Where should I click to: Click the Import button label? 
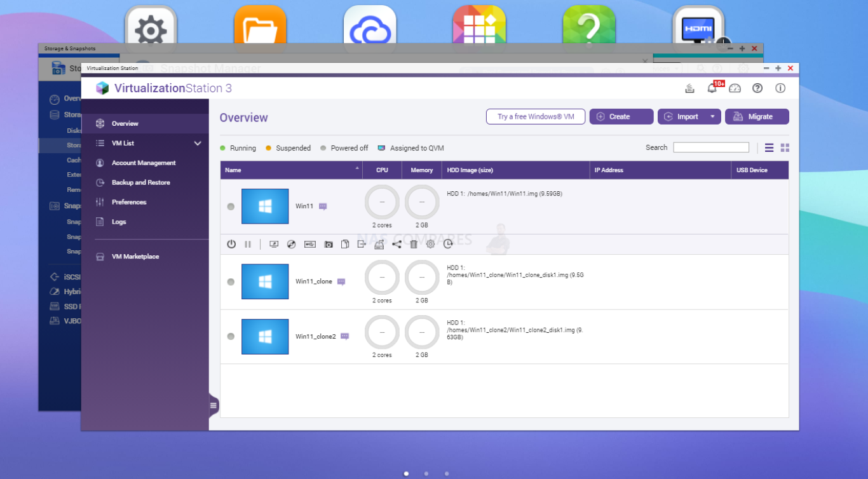click(x=687, y=117)
